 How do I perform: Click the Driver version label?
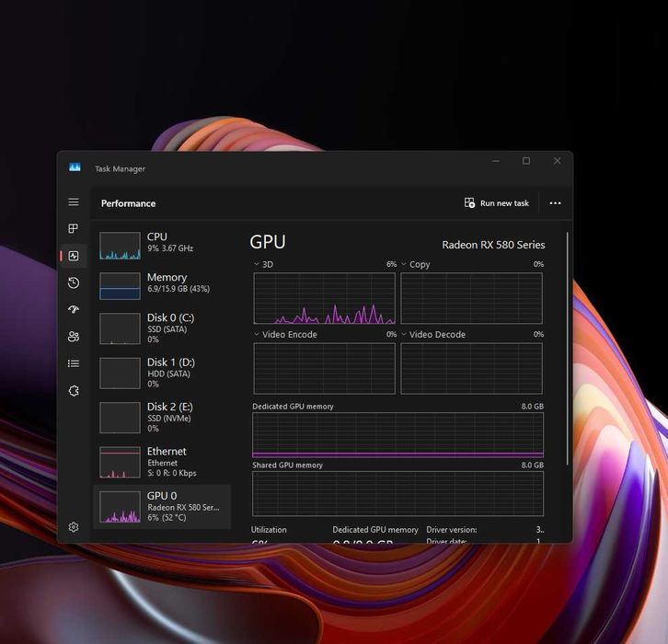pos(452,530)
